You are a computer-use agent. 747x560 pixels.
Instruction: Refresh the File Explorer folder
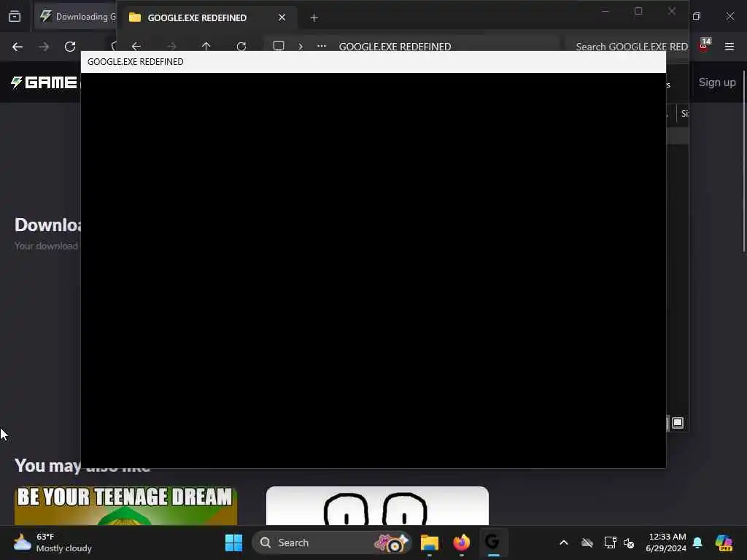(x=241, y=46)
